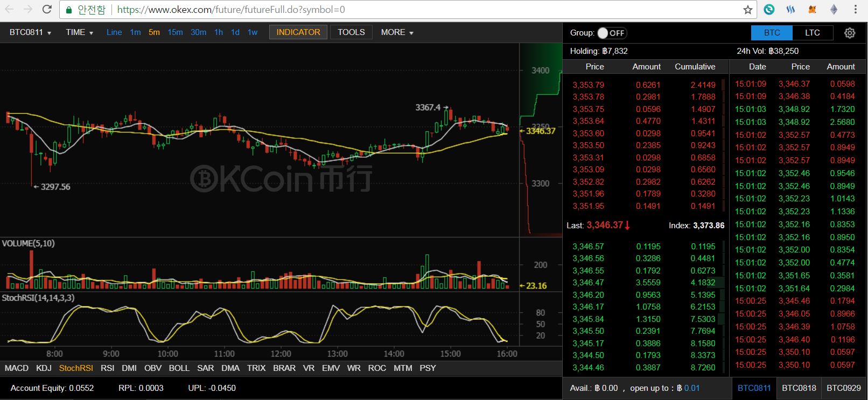Click the INDICATOR button
868x400 pixels.
(x=298, y=32)
